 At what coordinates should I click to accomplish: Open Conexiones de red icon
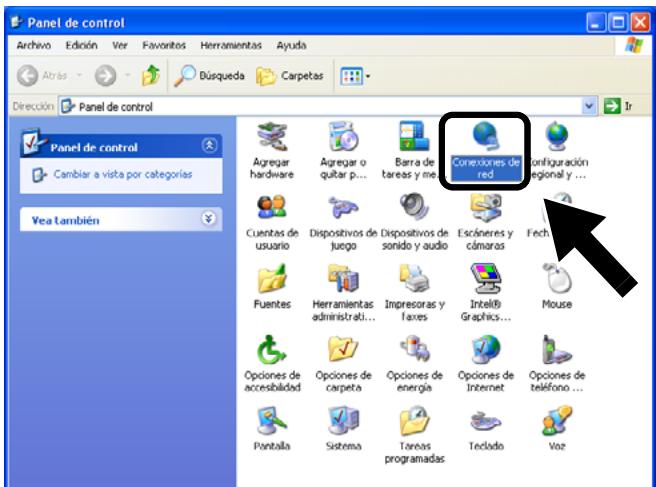pos(485,136)
